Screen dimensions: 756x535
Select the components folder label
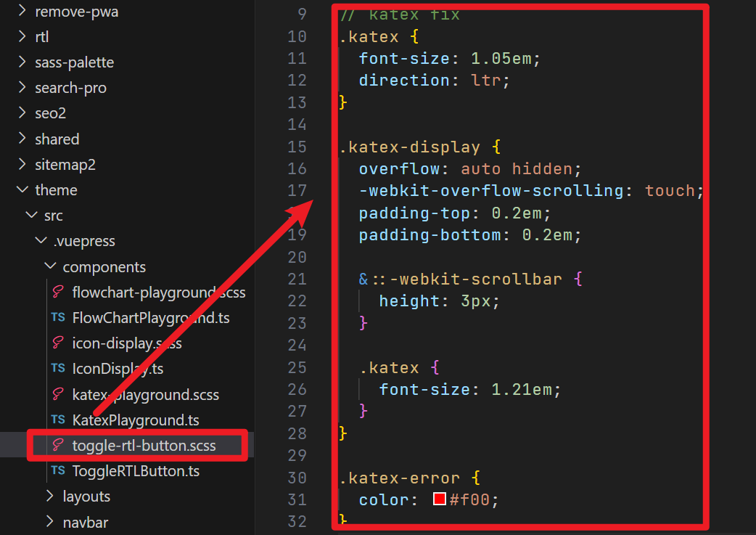tap(104, 267)
